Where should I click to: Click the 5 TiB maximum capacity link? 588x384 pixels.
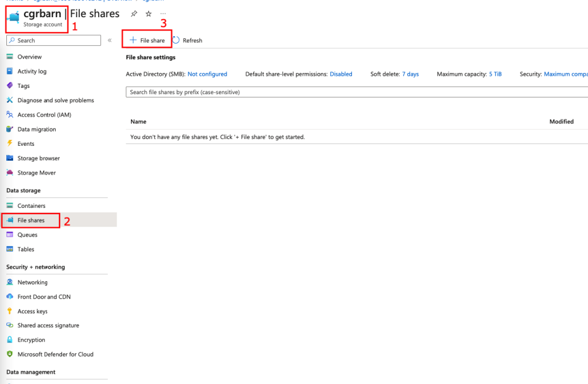pos(495,74)
